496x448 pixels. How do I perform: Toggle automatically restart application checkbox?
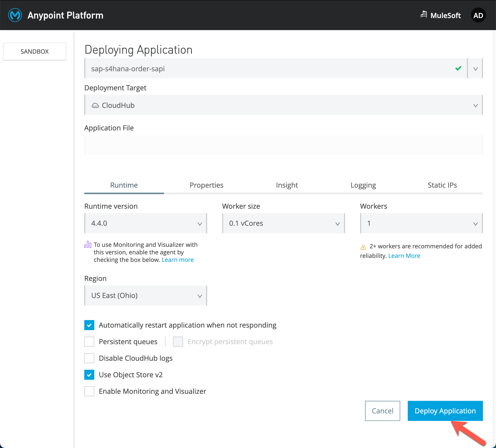(x=89, y=325)
